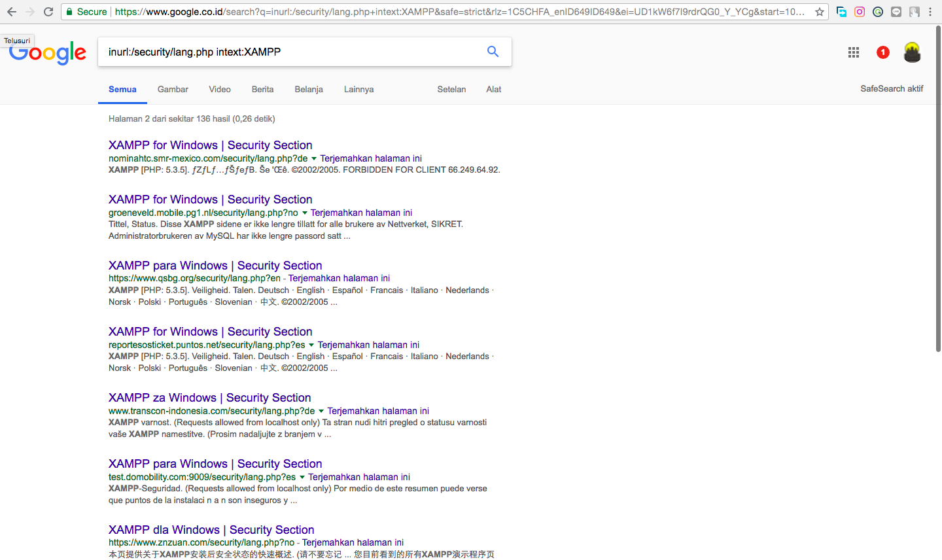Click the SafeSearch aktif link
The width and height of the screenshot is (942, 560).
click(x=892, y=89)
